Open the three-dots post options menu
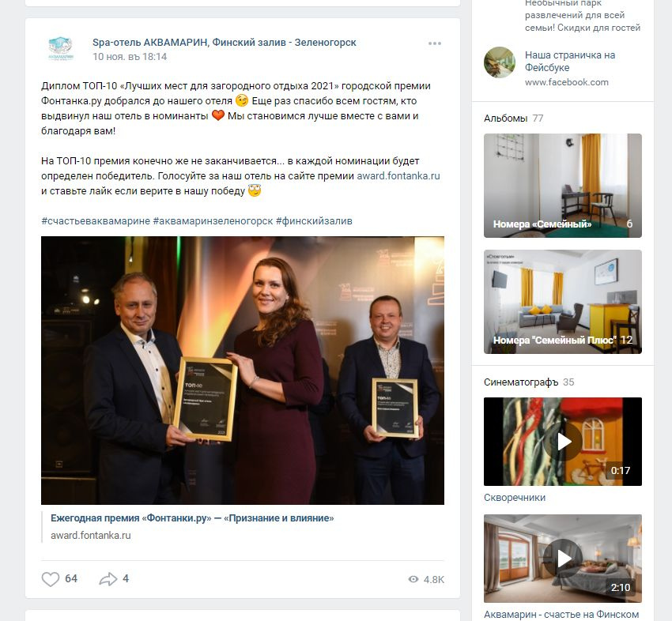 click(435, 43)
